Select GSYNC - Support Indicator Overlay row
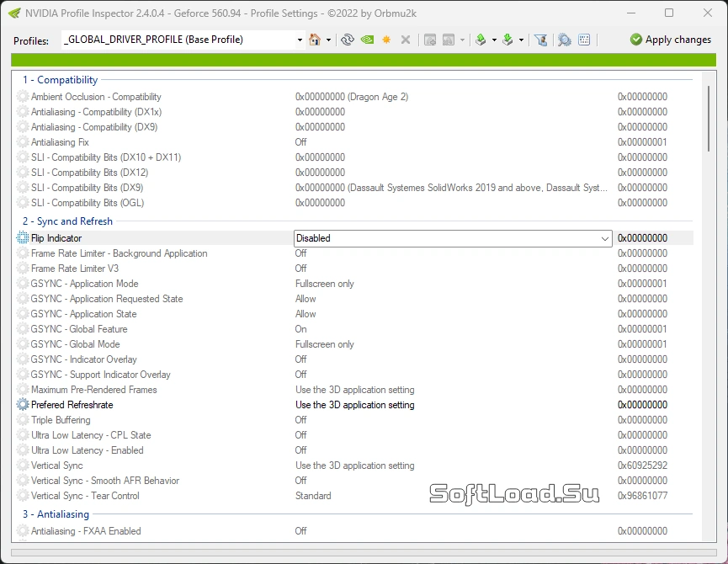The image size is (728, 564). (353, 375)
